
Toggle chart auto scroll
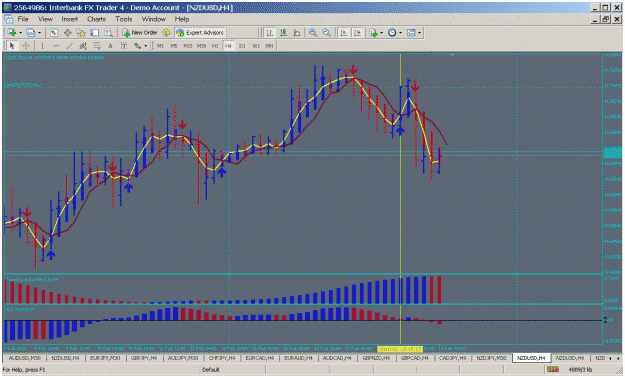coord(344,33)
